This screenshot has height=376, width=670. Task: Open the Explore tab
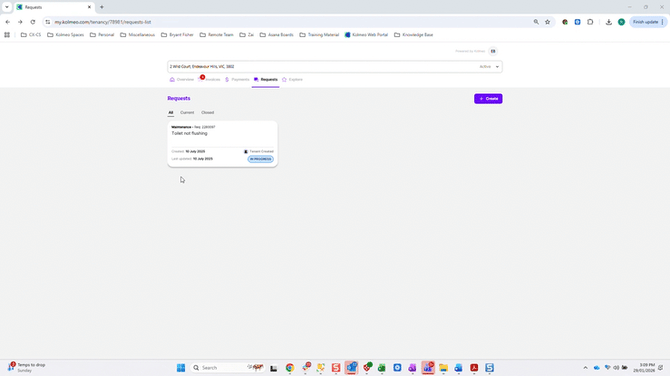[x=292, y=79]
